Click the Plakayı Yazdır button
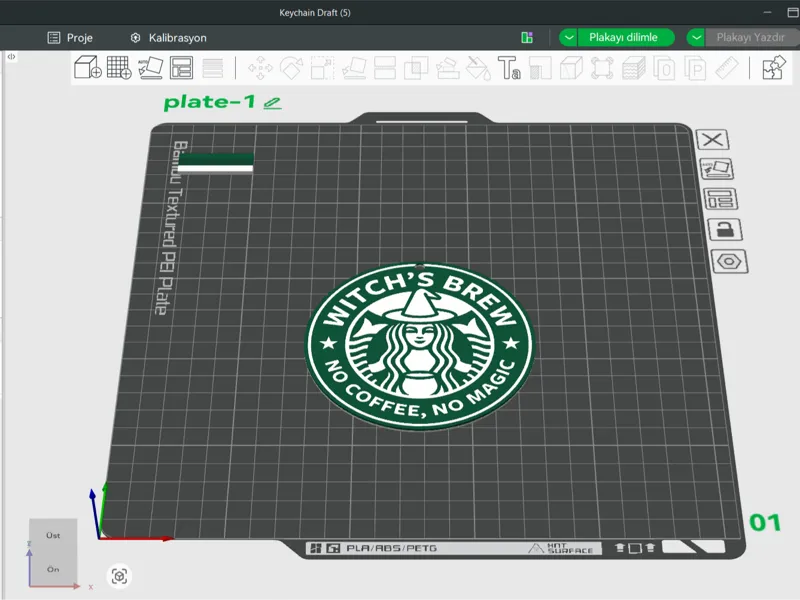 click(751, 37)
